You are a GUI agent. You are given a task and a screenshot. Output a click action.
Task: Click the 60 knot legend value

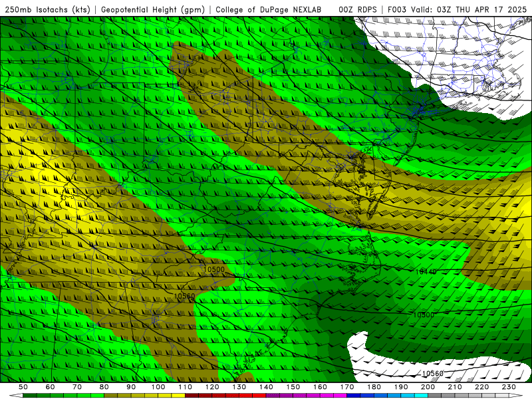[x=51, y=387]
